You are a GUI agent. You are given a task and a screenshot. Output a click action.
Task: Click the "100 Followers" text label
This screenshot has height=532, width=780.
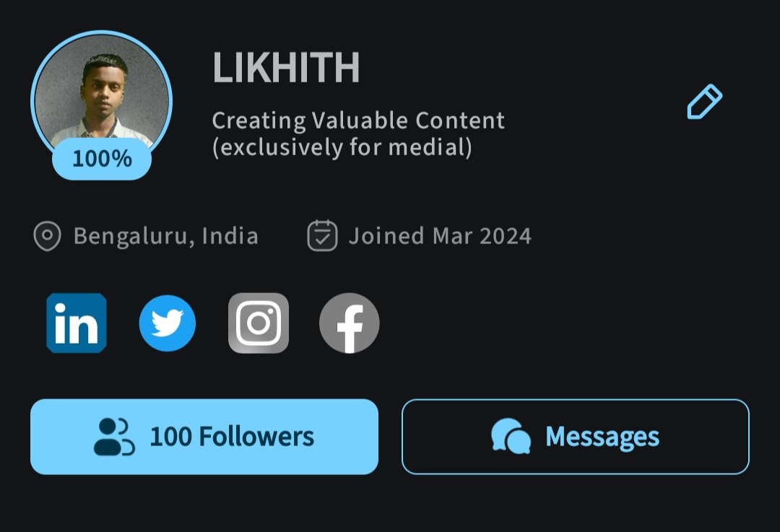[x=232, y=437]
